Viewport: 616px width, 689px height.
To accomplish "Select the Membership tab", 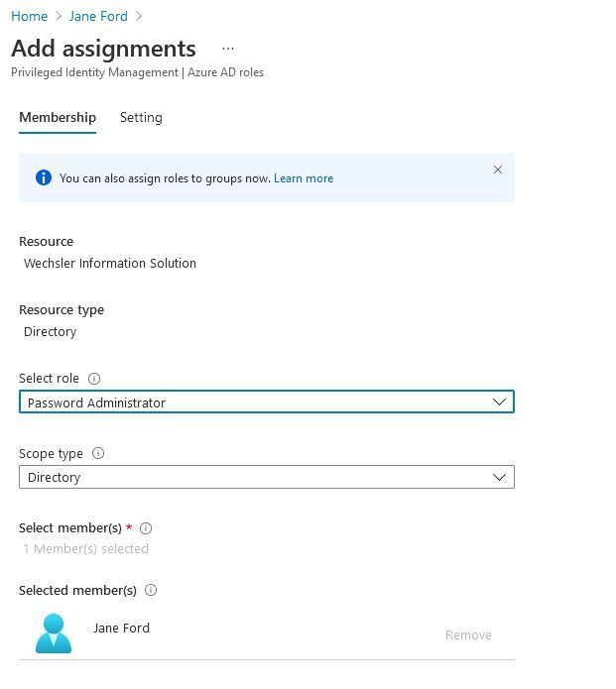I will [58, 117].
